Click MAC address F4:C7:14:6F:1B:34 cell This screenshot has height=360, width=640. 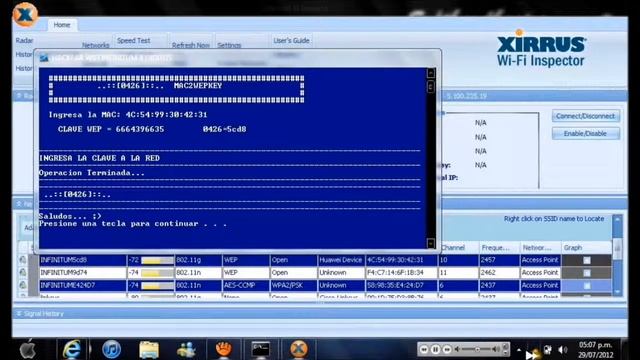click(401, 272)
